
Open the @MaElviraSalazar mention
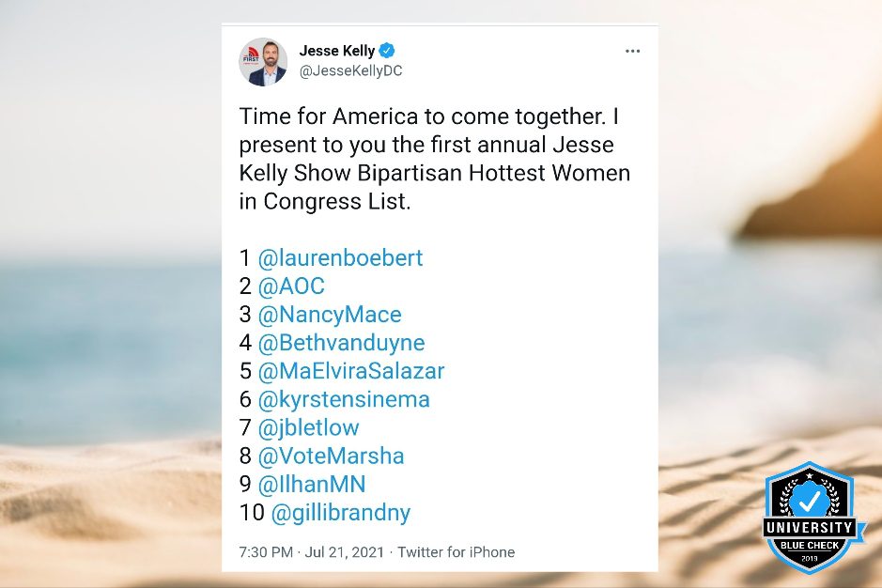tap(351, 371)
